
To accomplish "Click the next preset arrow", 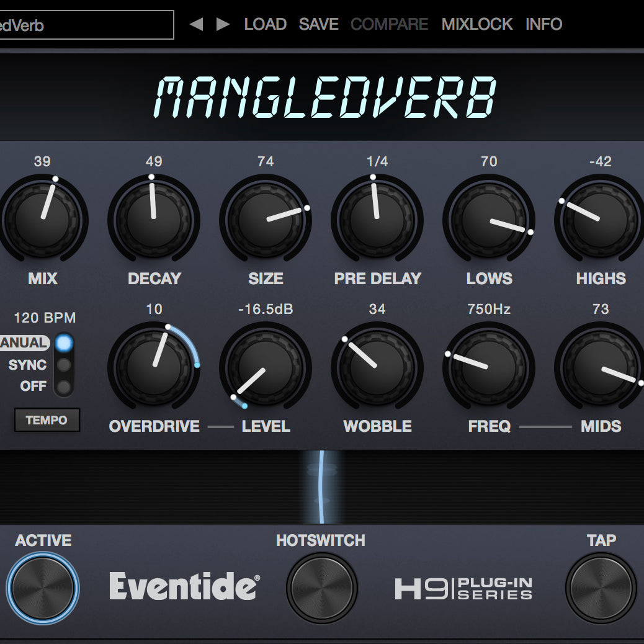I will [221, 24].
